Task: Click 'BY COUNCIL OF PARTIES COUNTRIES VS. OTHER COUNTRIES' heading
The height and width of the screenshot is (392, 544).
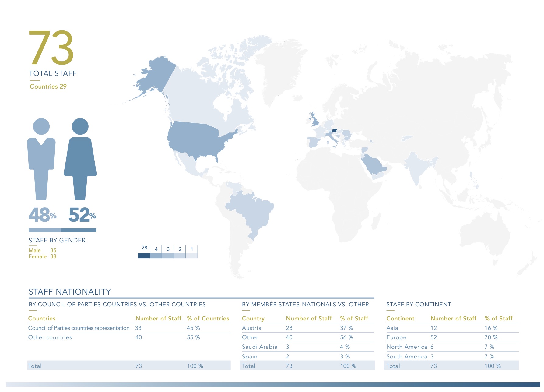Action: tap(117, 305)
